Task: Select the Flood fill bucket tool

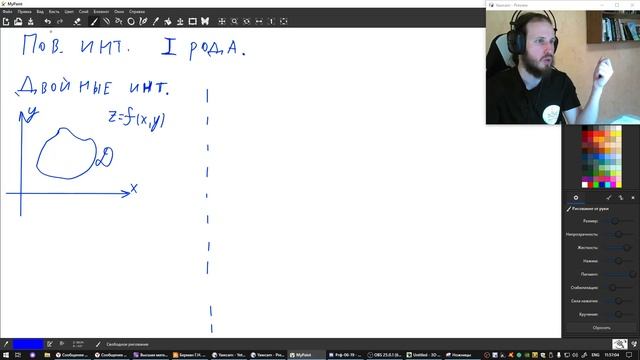Action: click(168, 22)
